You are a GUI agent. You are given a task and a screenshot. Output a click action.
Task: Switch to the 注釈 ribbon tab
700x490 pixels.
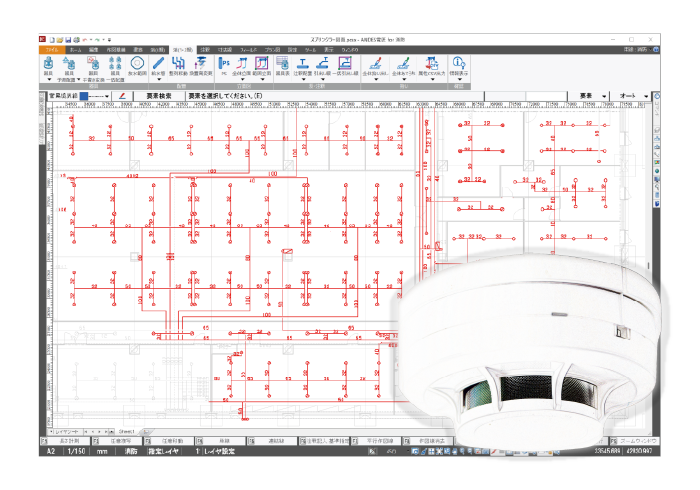coord(204,48)
